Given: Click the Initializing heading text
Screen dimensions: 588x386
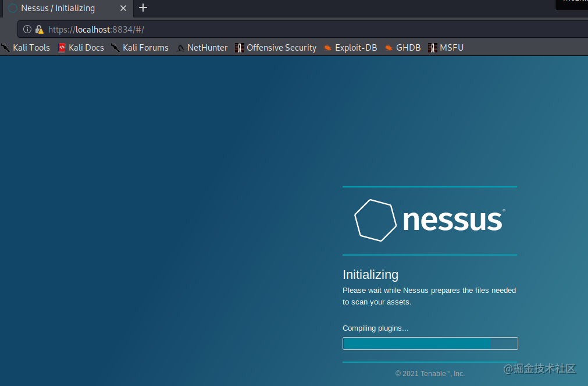Looking at the screenshot, I should [370, 274].
